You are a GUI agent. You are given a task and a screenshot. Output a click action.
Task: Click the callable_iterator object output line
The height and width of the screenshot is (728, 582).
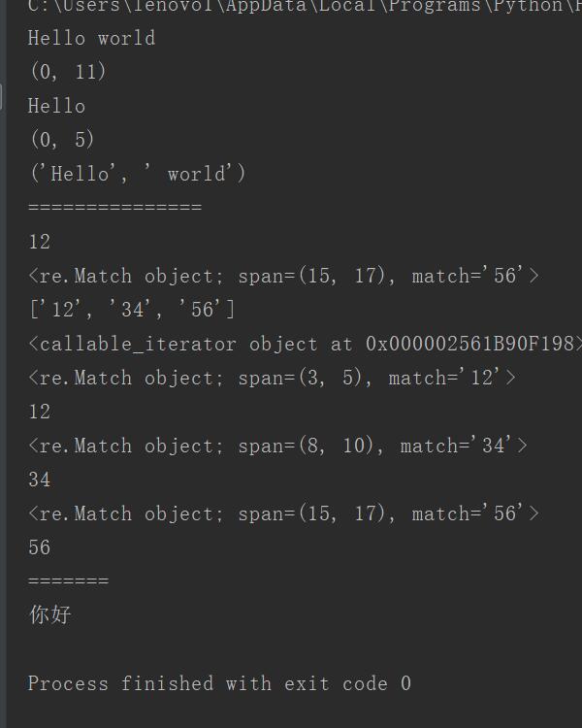(305, 344)
